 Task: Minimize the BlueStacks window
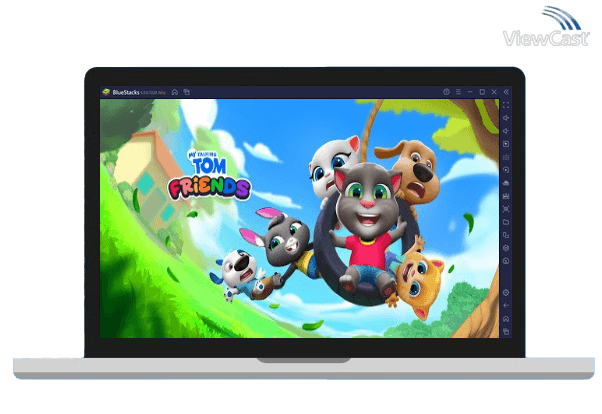click(470, 92)
